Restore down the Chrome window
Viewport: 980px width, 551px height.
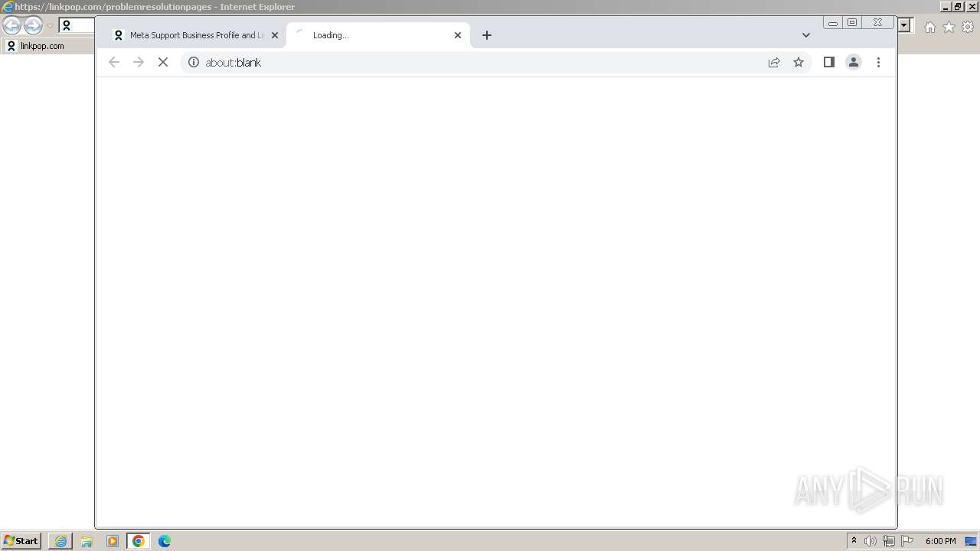pyautogui.click(x=852, y=23)
